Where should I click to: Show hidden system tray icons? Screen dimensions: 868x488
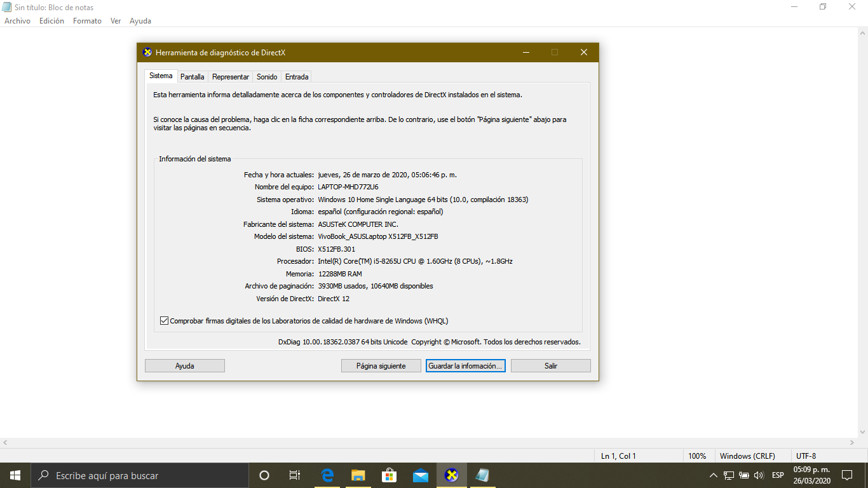coord(714,475)
